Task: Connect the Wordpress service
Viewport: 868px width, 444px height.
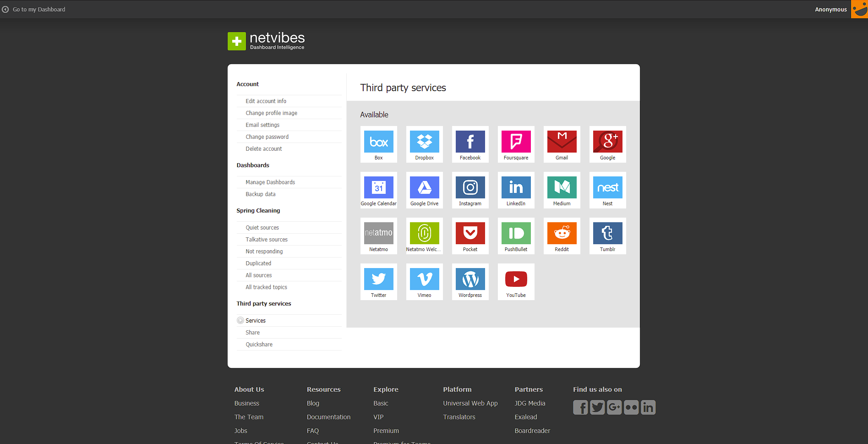Action: (x=470, y=282)
